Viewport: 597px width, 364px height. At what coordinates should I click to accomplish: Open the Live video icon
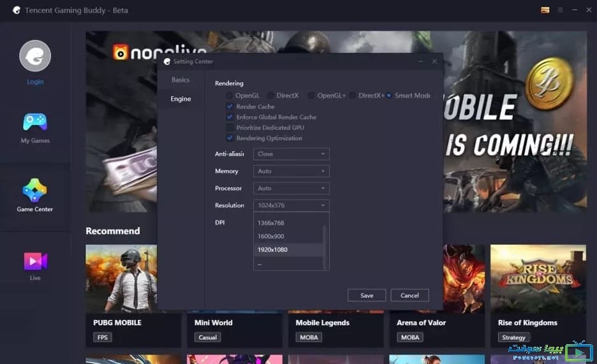[x=36, y=261]
